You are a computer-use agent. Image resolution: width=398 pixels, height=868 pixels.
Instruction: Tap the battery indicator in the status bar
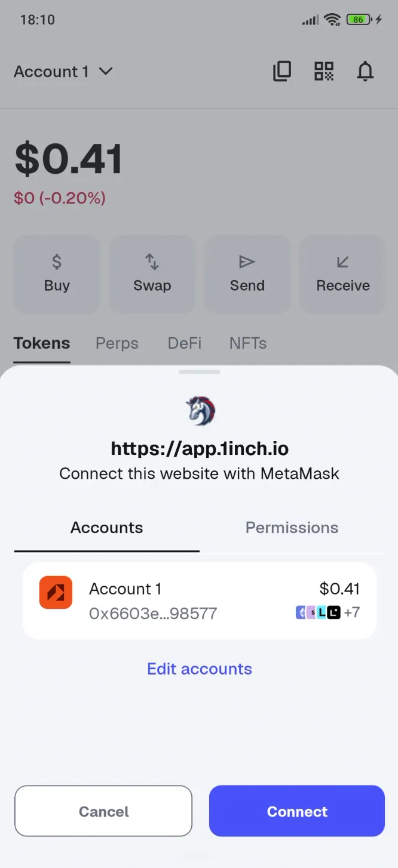(358, 19)
